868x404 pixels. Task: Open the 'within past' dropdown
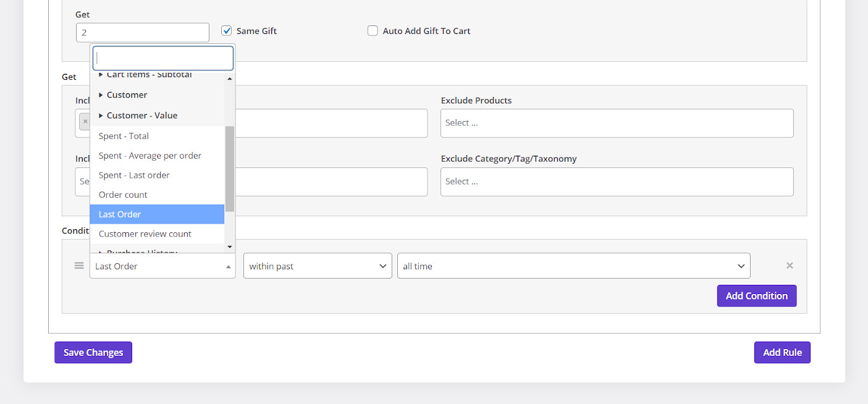pyautogui.click(x=318, y=266)
